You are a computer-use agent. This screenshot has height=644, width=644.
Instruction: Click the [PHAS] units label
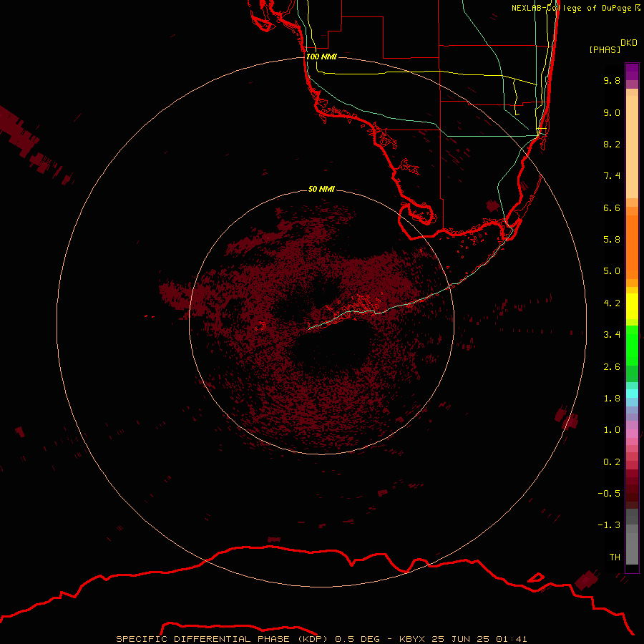point(605,49)
